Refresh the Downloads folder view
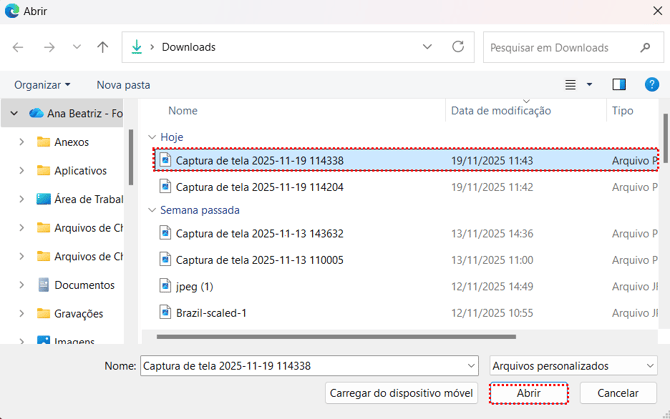Image resolution: width=670 pixels, height=419 pixels. point(458,47)
